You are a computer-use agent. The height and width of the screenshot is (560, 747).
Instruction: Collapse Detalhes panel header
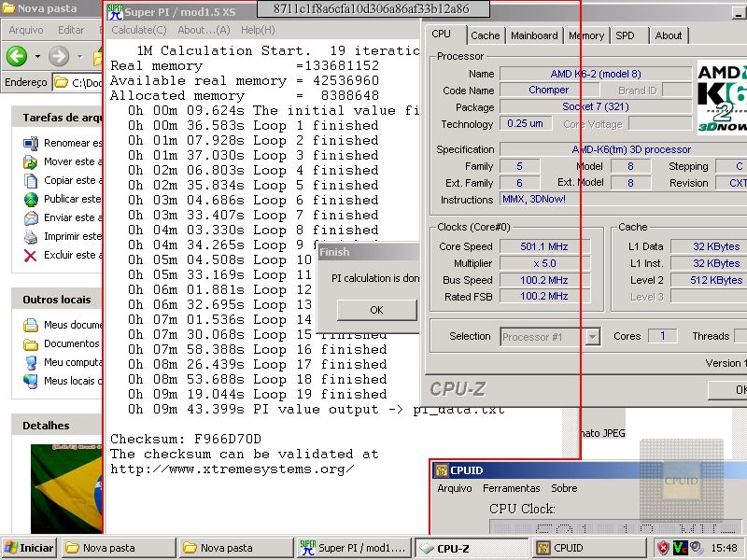57,426
